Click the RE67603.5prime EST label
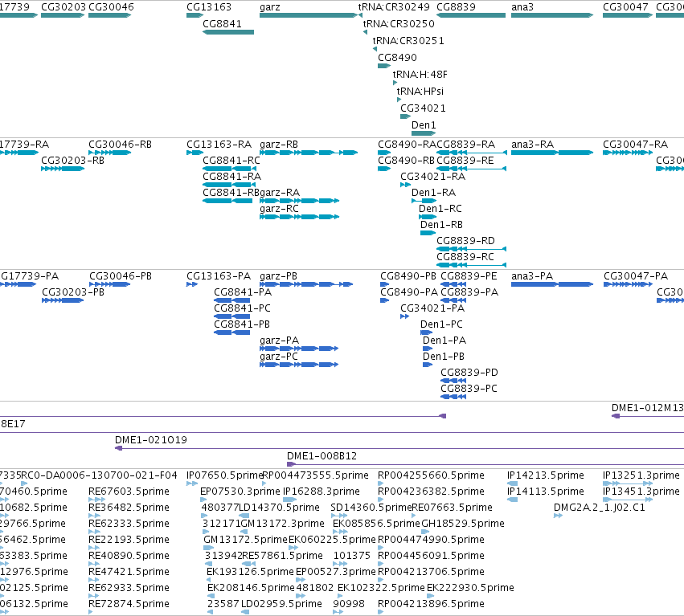Screen dimensions: 684x616 (x=129, y=492)
